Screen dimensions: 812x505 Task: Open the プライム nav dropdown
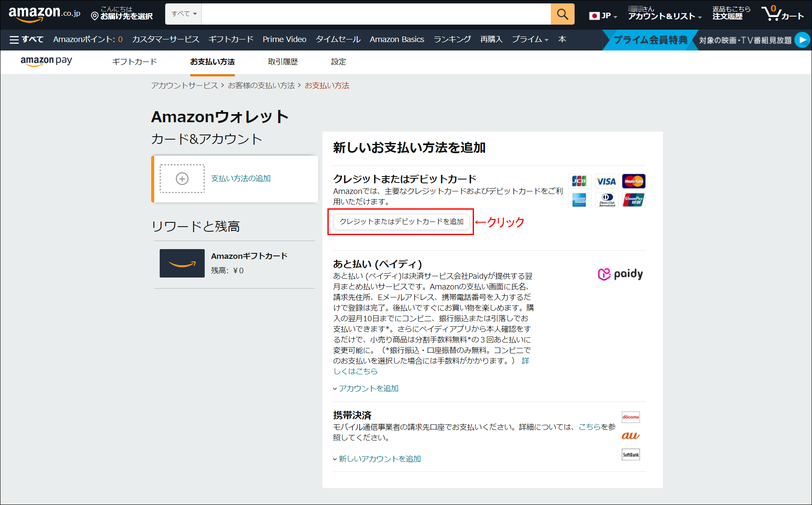point(530,39)
